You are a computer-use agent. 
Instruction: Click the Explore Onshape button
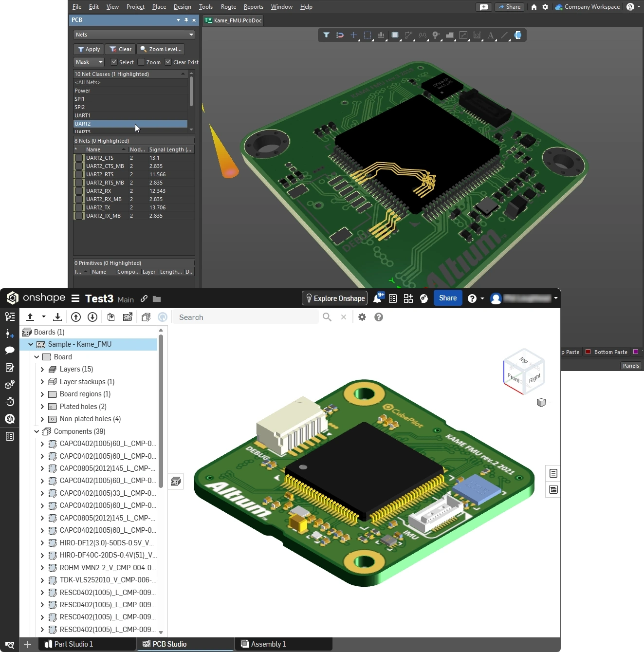pos(334,298)
